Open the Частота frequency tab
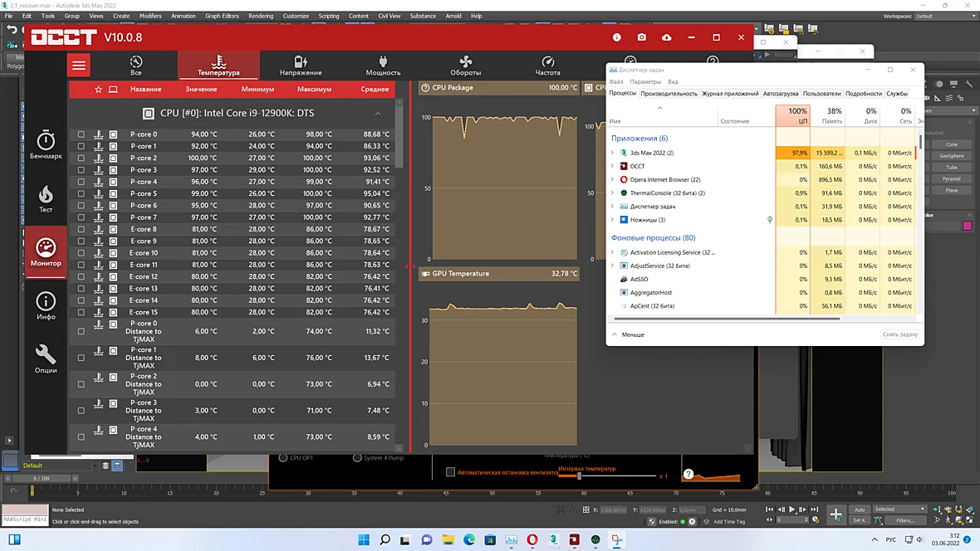Viewport: 980px width, 551px height. [547, 66]
